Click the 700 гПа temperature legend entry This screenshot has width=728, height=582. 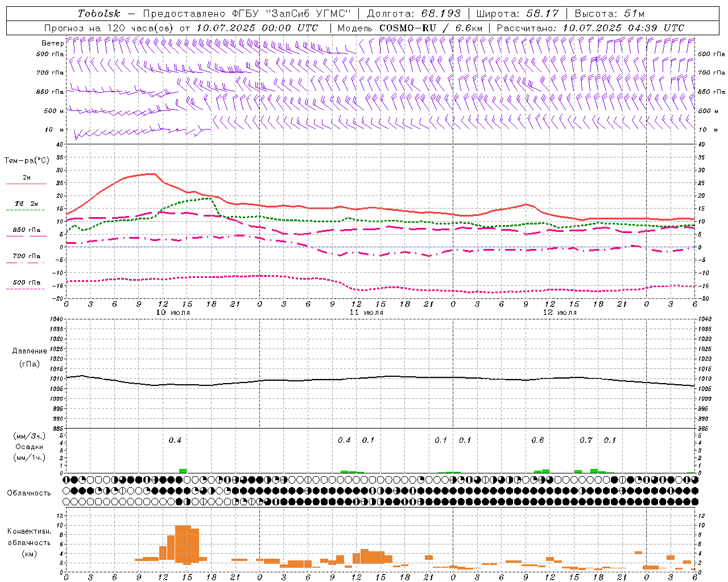pos(27,256)
